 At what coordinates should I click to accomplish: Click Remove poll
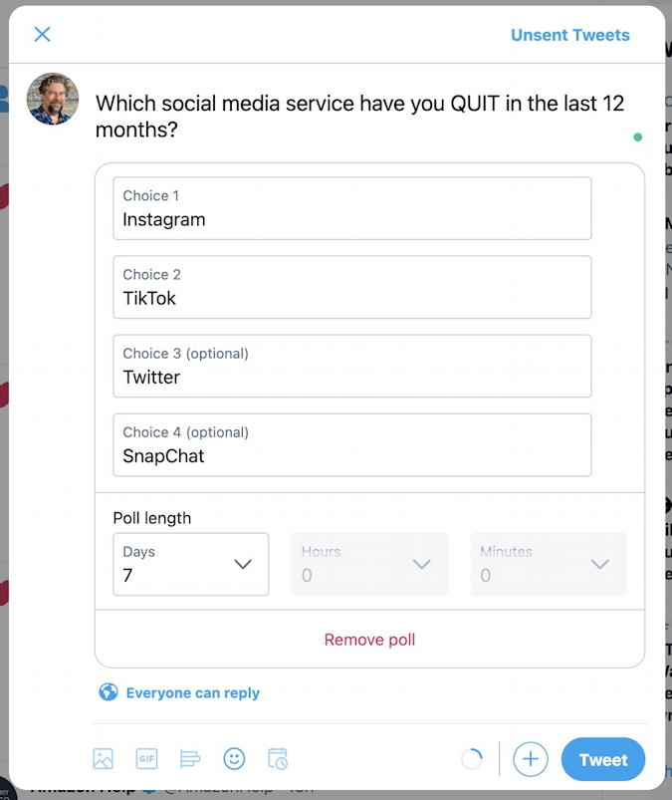pyautogui.click(x=369, y=640)
